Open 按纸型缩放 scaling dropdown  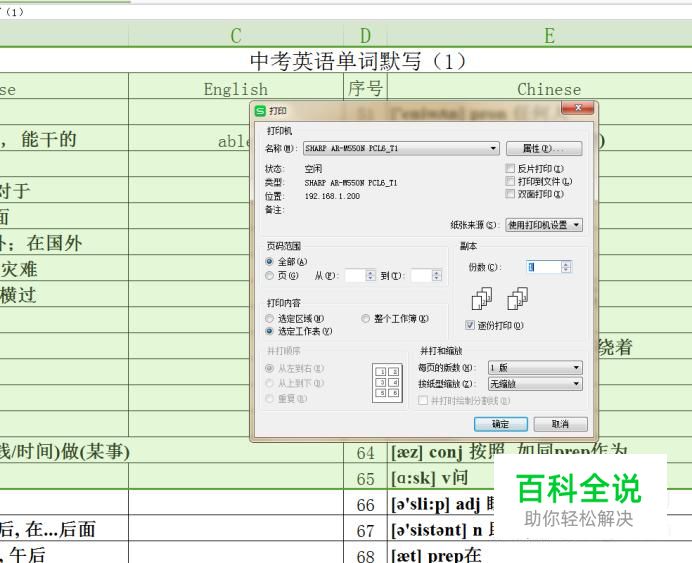point(535,383)
